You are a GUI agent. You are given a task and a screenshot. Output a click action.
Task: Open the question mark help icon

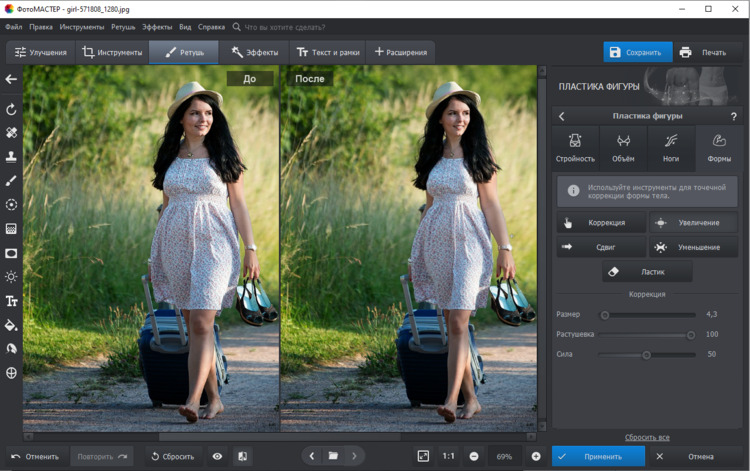(x=733, y=116)
